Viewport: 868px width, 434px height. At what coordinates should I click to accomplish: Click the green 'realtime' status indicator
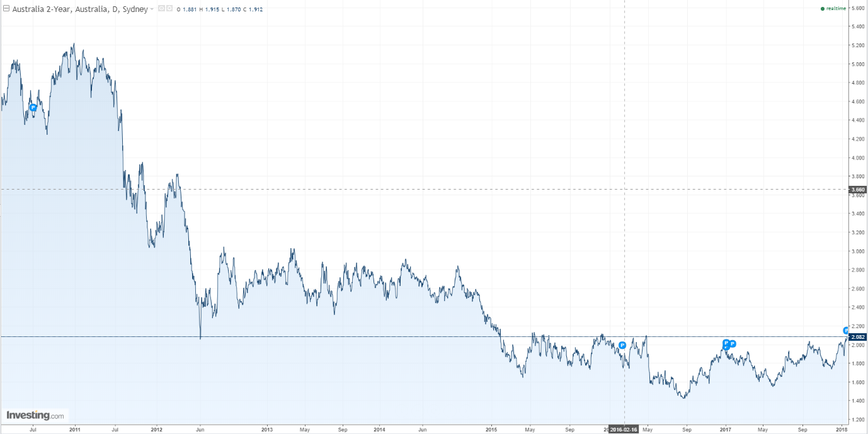coord(833,9)
